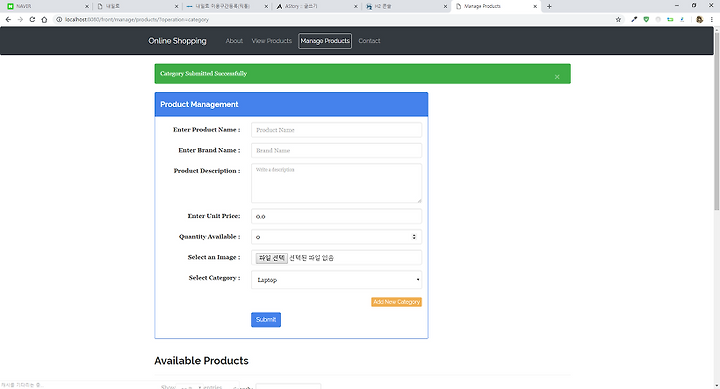Open the profile avatar icon
This screenshot has width=720, height=389.
tap(699, 19)
